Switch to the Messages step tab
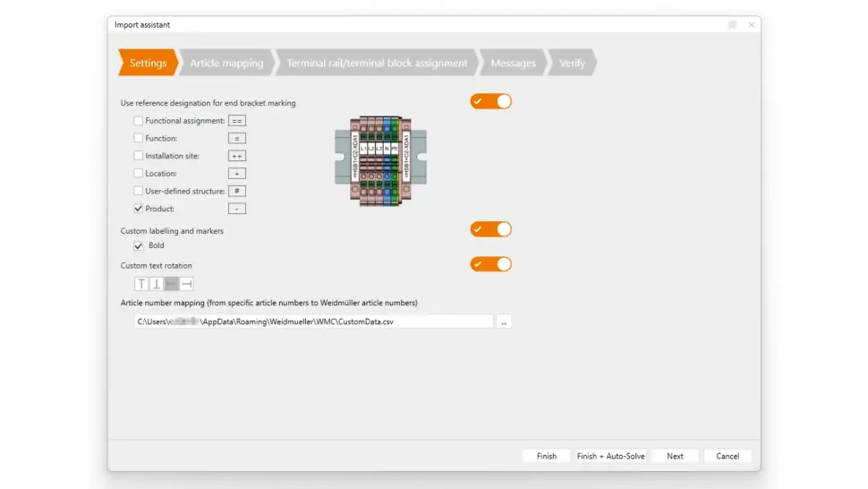Image resolution: width=868 pixels, height=489 pixels. tap(513, 64)
